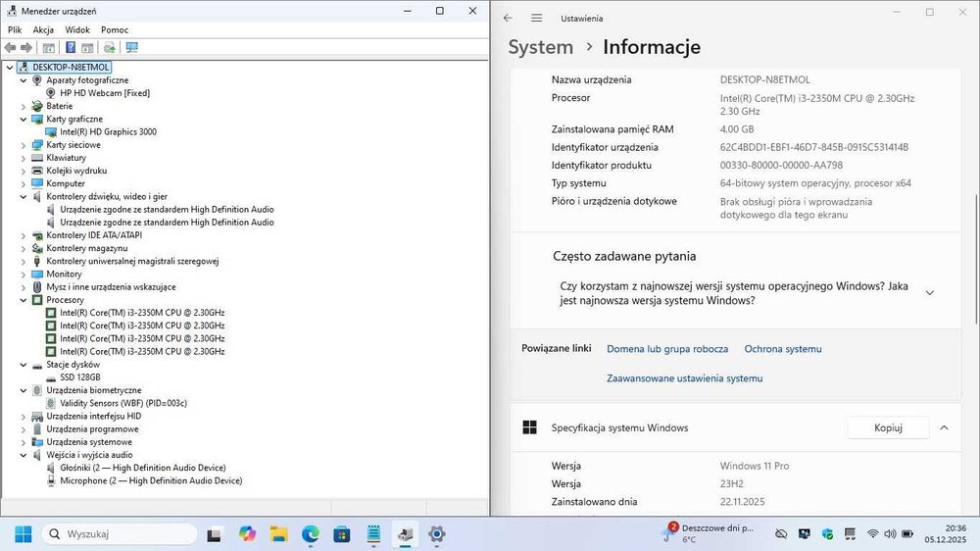The image size is (980, 551).
Task: Select Urządzenia interfejsu HID category
Action: (x=93, y=417)
